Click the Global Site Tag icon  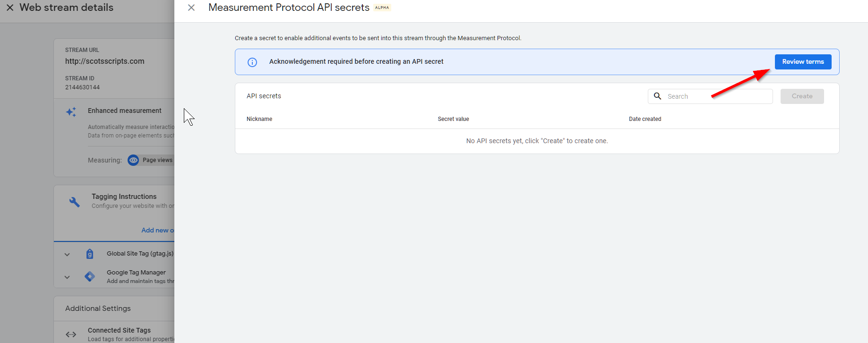click(90, 254)
